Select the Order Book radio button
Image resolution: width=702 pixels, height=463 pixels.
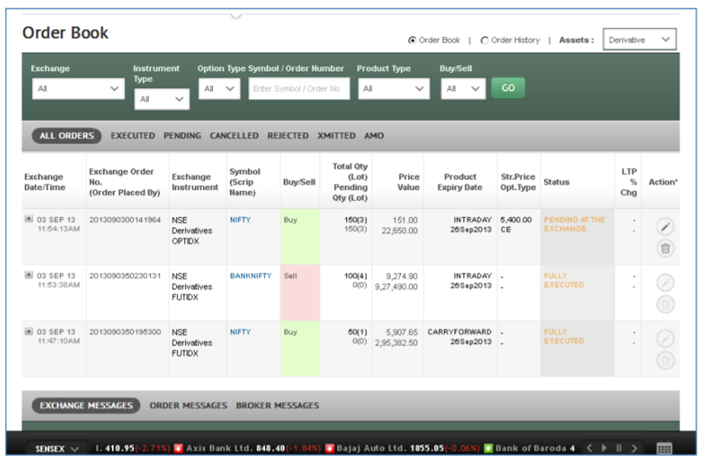(x=412, y=40)
